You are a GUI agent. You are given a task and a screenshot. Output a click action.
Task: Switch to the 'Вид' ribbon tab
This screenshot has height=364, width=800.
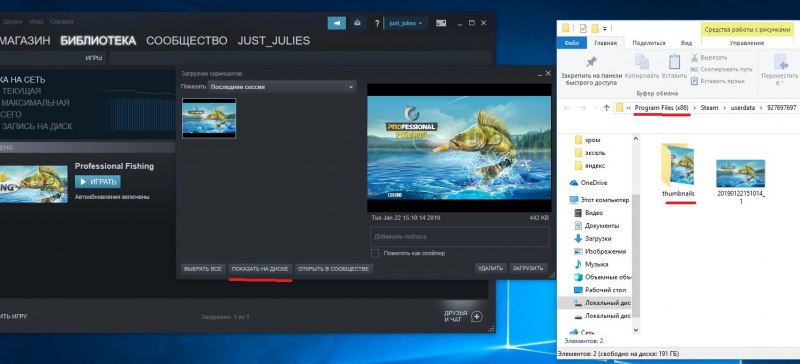(x=686, y=43)
